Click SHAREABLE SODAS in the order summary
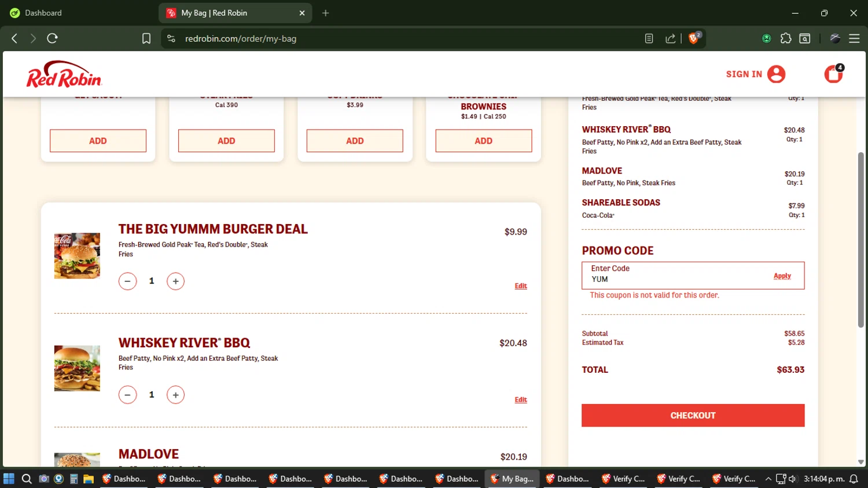This screenshot has height=488, width=868. [x=621, y=203]
